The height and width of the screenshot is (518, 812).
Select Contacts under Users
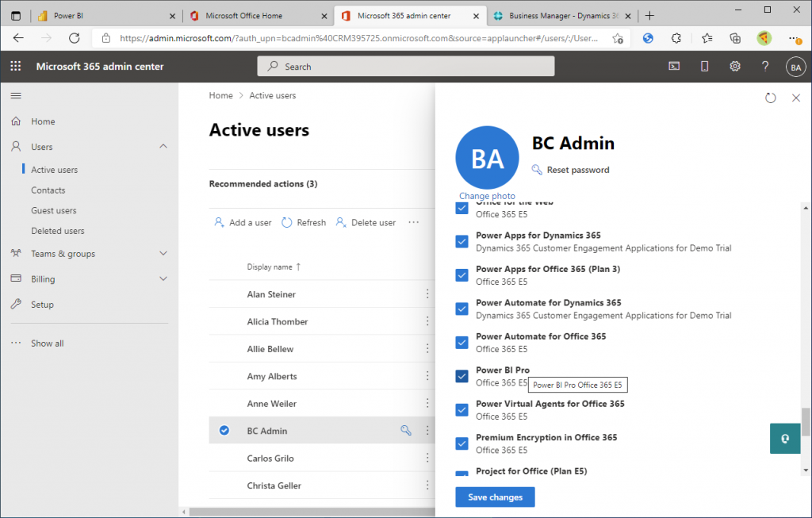point(48,190)
